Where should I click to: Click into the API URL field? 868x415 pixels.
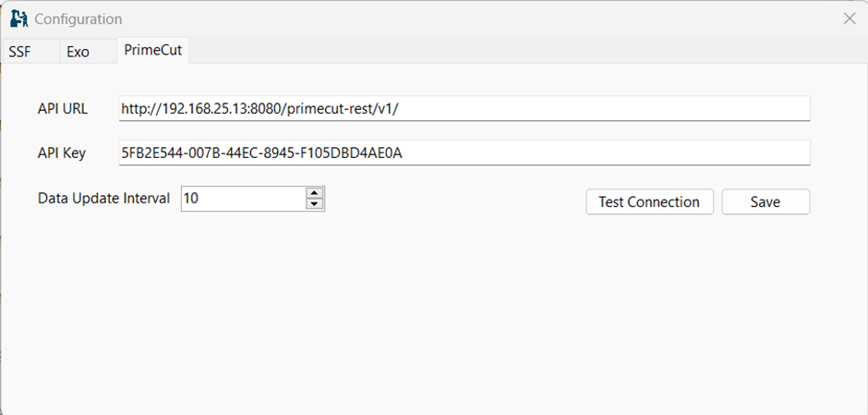464,108
